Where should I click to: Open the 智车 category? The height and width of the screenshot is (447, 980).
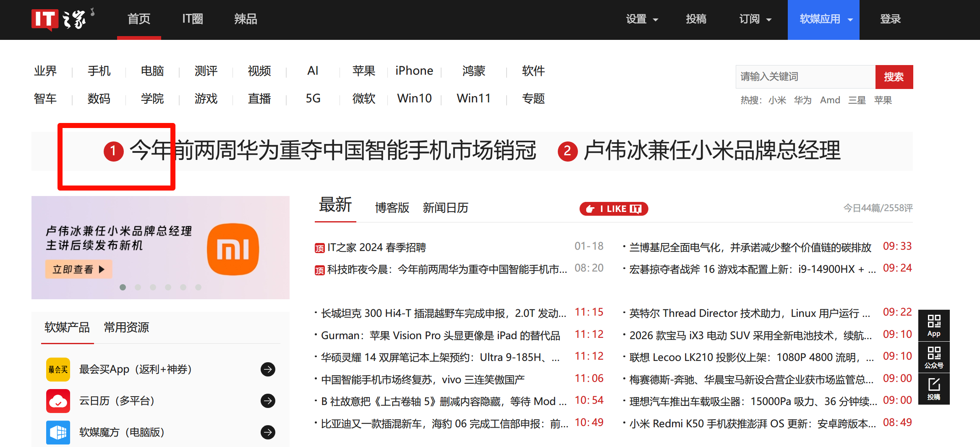click(45, 99)
